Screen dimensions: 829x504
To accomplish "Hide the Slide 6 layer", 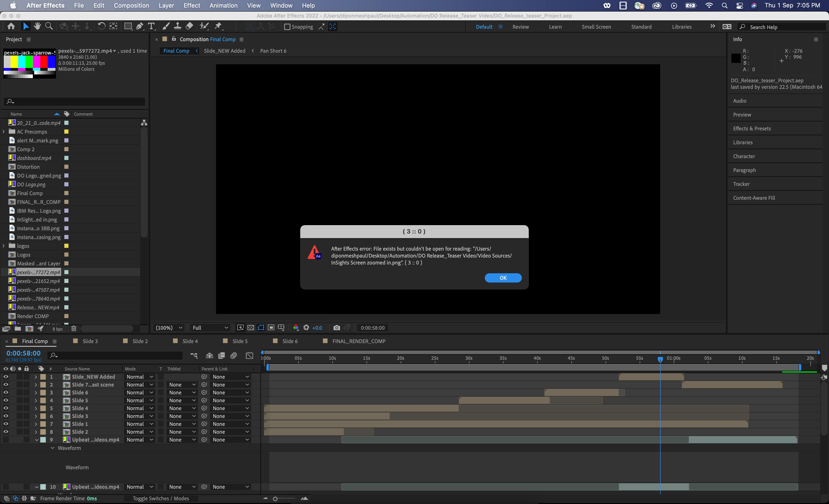I will [x=6, y=392].
